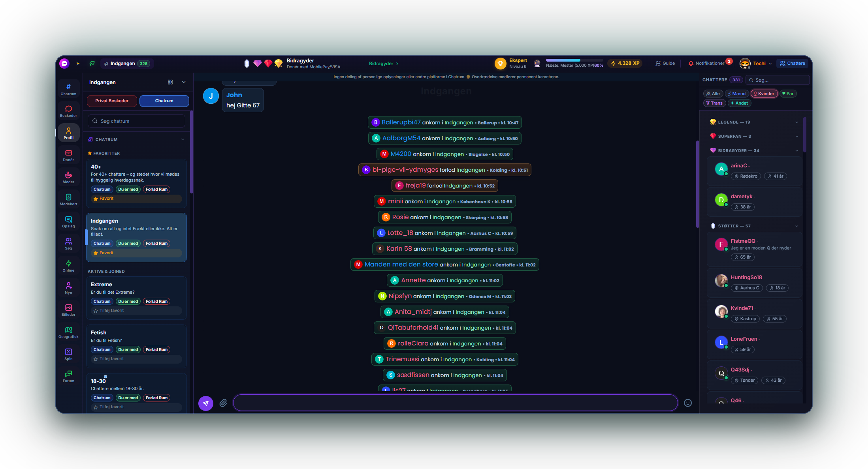Open Forum in the sidebar
Viewport: 868px width, 469px height.
click(68, 377)
